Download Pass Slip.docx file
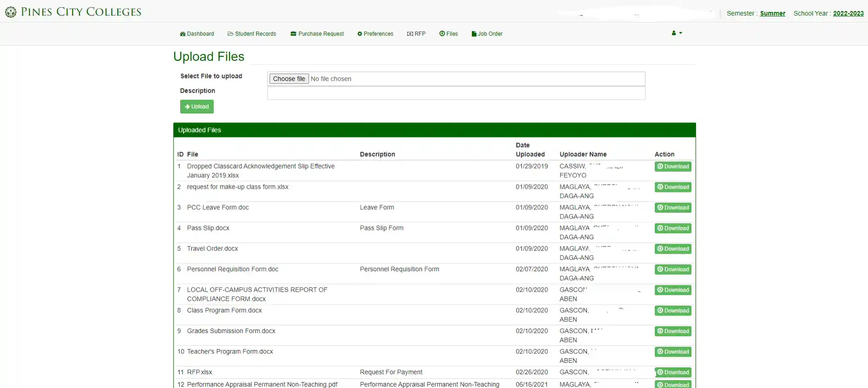 pyautogui.click(x=673, y=228)
